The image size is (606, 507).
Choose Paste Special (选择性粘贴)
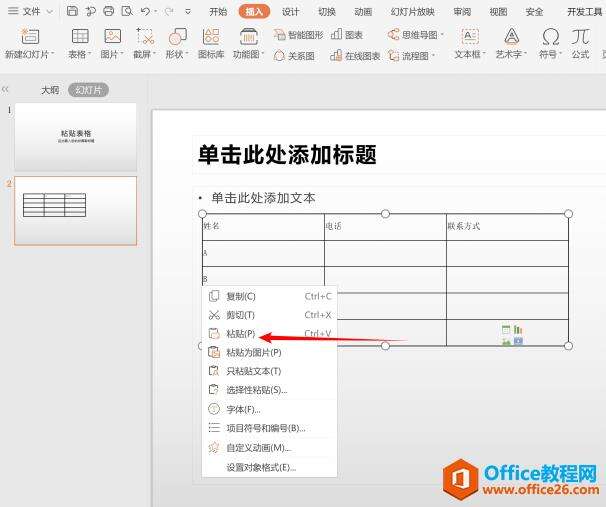click(269, 390)
